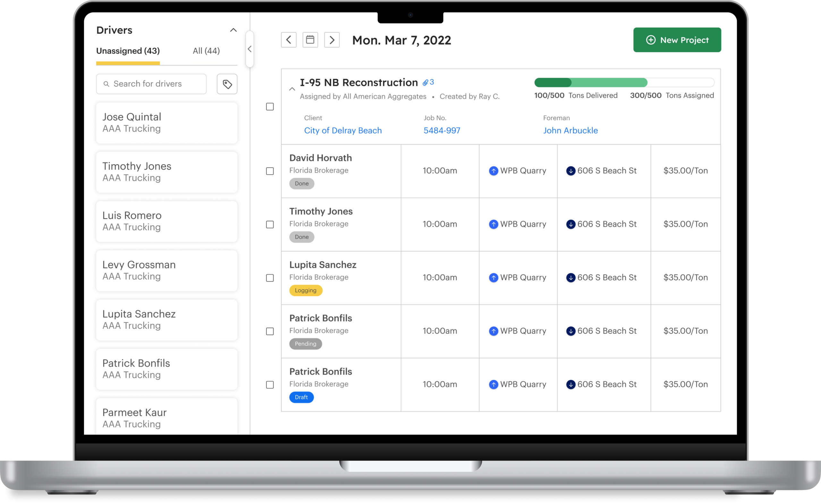Open the calendar date picker icon
This screenshot has width=821, height=504.
point(310,40)
